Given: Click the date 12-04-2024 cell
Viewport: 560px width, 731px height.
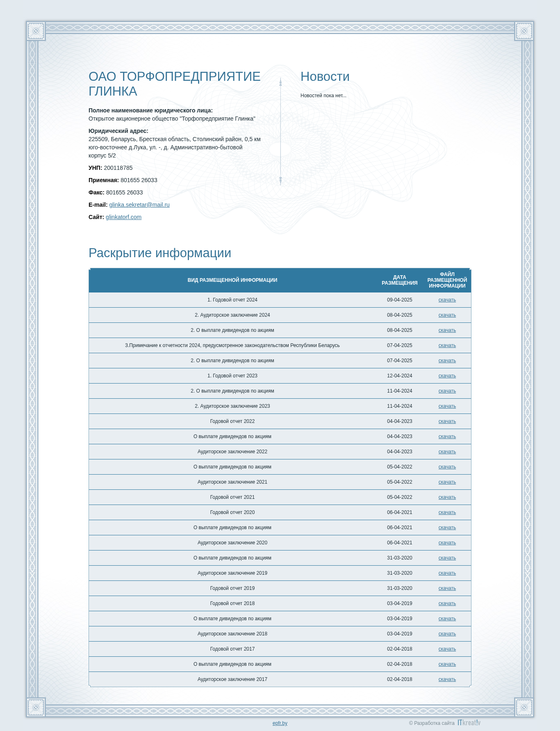Looking at the screenshot, I should [x=400, y=376].
